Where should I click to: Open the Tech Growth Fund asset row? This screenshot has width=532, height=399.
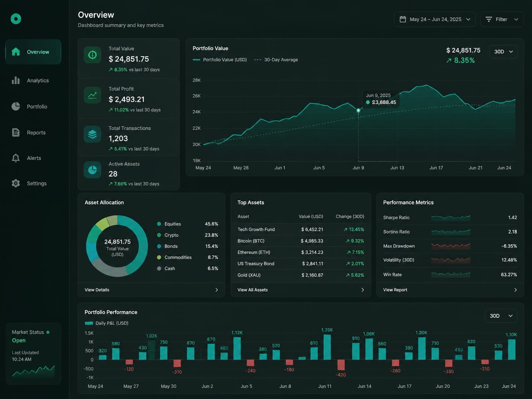coord(301,229)
